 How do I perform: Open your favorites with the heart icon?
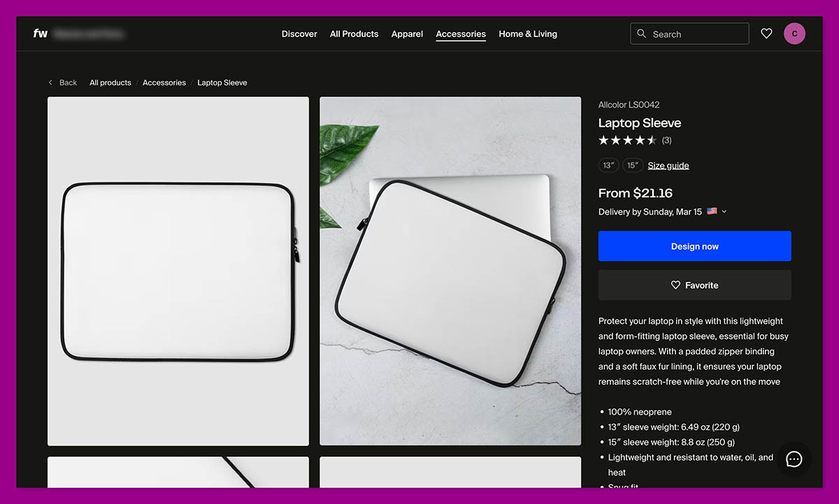tap(766, 33)
